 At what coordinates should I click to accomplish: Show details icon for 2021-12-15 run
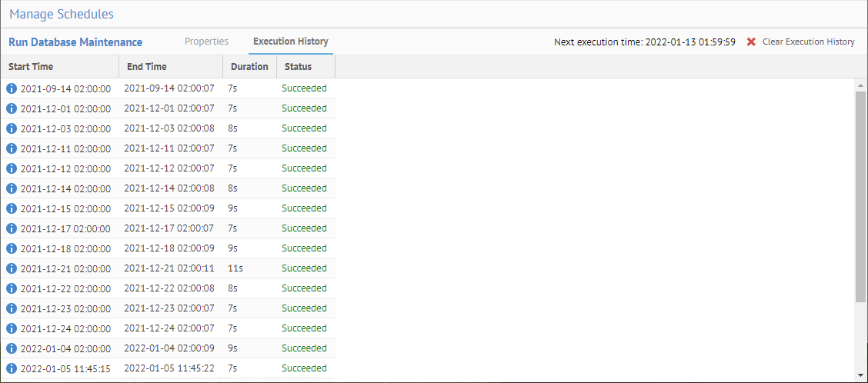(12, 208)
